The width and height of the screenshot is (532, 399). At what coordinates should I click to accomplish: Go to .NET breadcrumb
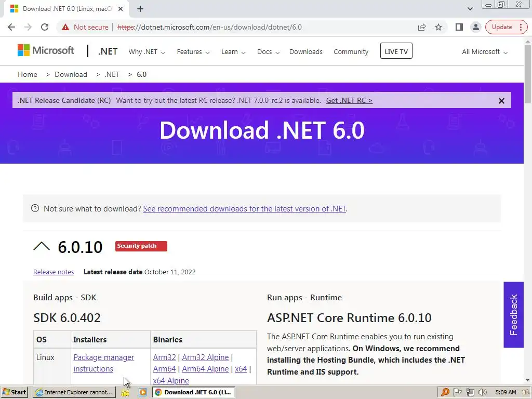coord(112,74)
